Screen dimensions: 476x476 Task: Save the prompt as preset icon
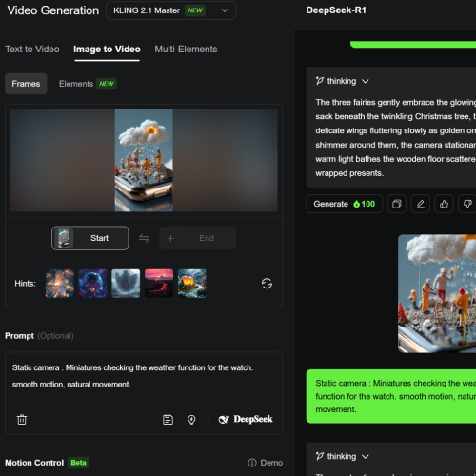tap(168, 420)
